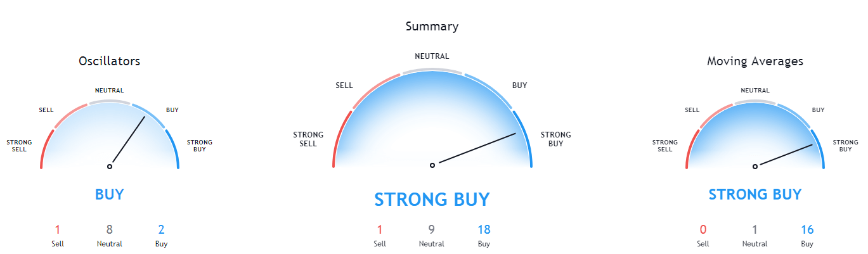Click the Summary gauge needle line
Image resolution: width=868 pixels, height=254 pixels.
(x=477, y=148)
